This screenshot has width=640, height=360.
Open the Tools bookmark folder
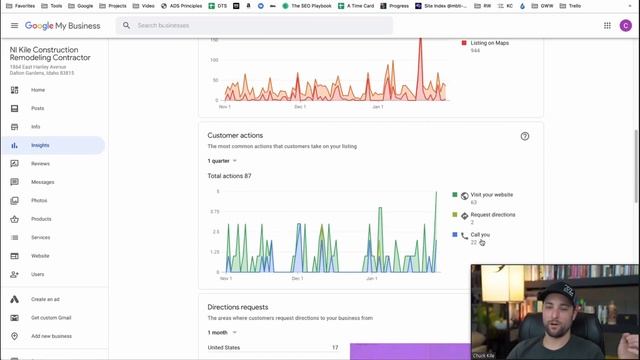52,6
